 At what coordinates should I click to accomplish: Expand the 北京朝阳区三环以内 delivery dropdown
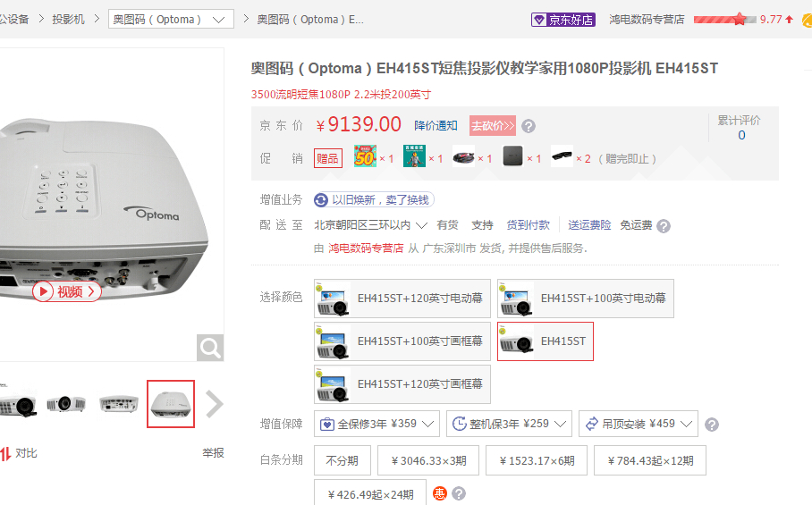coord(370,225)
